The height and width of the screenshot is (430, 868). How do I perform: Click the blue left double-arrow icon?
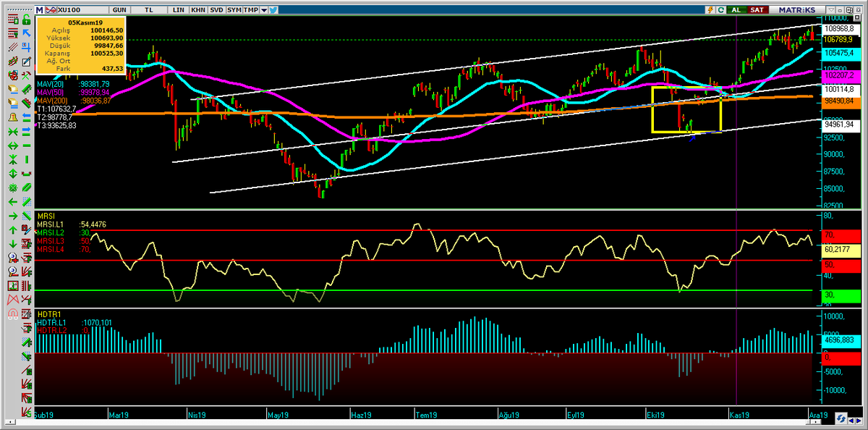[26, 117]
